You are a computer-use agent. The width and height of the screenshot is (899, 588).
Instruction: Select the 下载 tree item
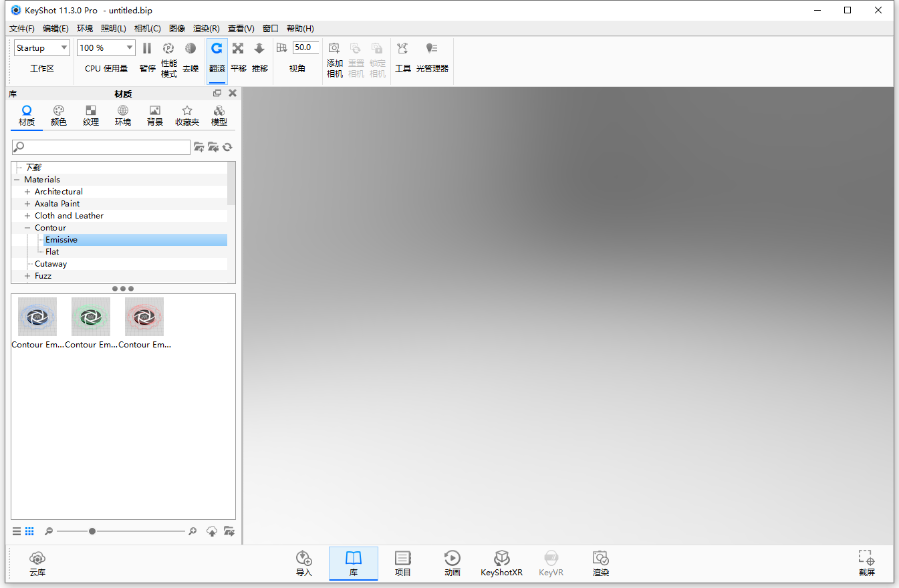coord(33,168)
